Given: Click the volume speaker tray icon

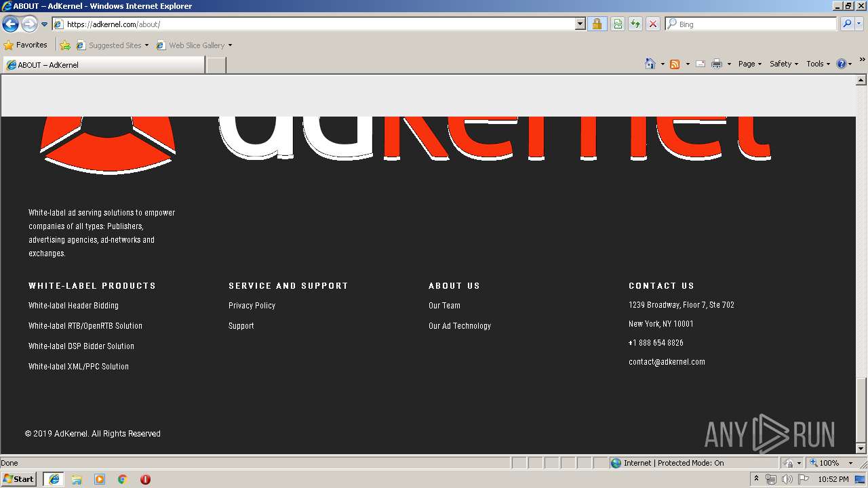Looking at the screenshot, I should [787, 479].
